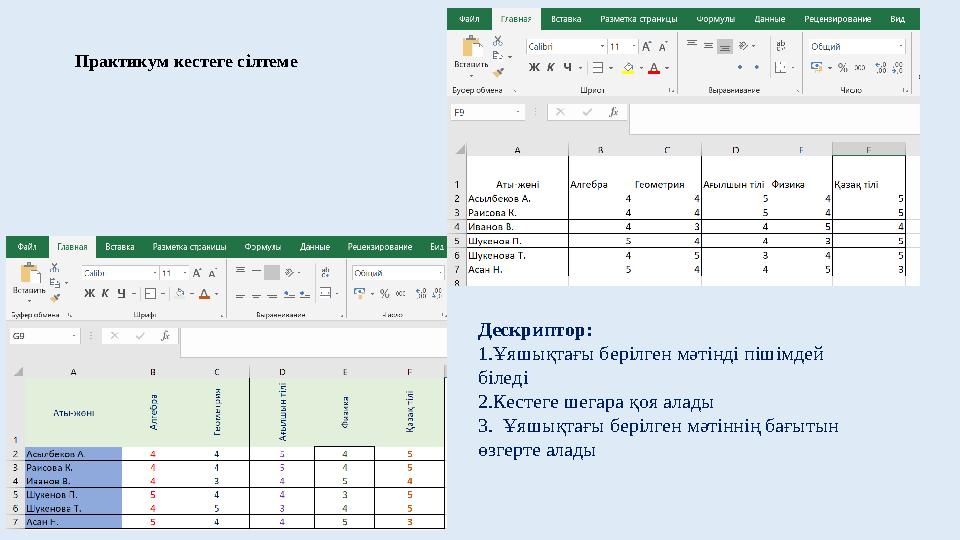Toggle Bold Ж in lower-left Excel window
This screenshot has width=960, height=540.
(x=89, y=293)
